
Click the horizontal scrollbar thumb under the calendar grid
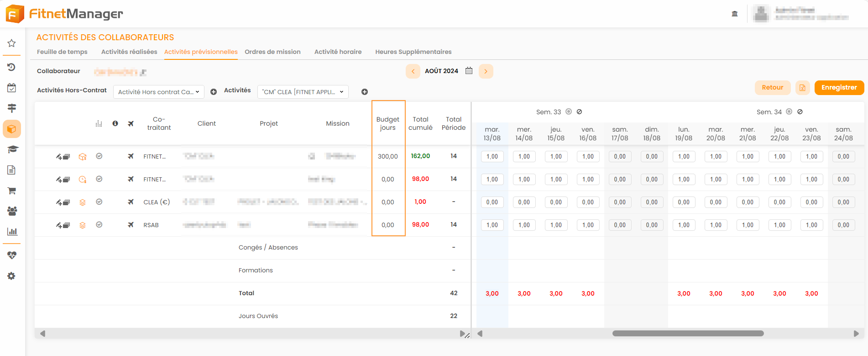tap(688, 334)
